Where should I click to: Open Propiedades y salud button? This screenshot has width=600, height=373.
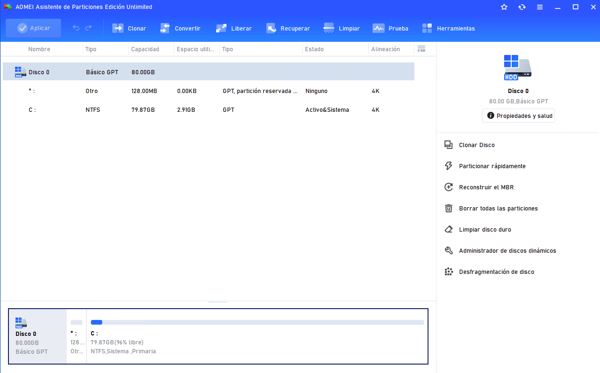click(518, 116)
